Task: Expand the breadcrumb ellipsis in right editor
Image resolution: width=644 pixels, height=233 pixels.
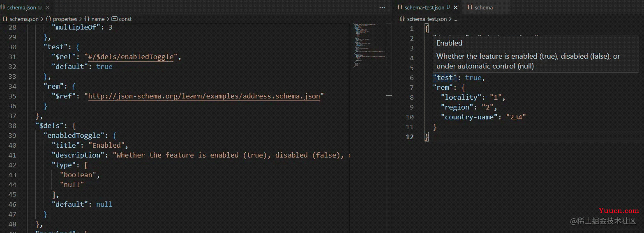Action: [455, 19]
